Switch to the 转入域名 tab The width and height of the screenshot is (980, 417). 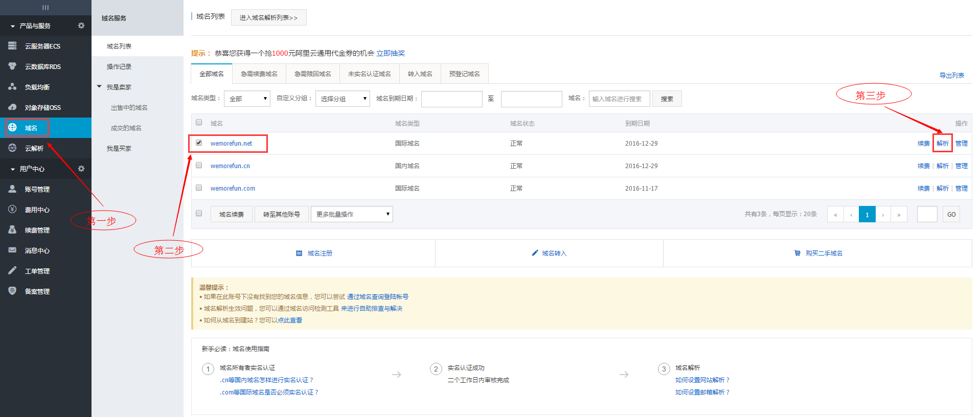[420, 74]
